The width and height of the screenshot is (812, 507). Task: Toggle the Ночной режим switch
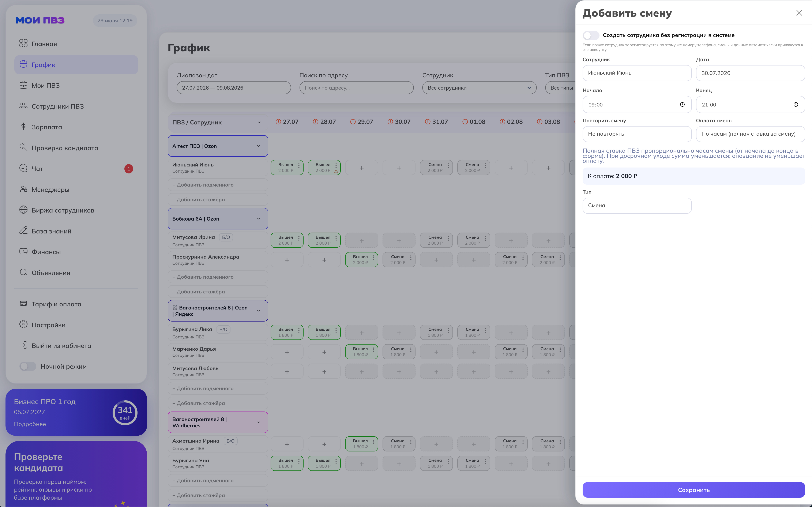coord(28,367)
